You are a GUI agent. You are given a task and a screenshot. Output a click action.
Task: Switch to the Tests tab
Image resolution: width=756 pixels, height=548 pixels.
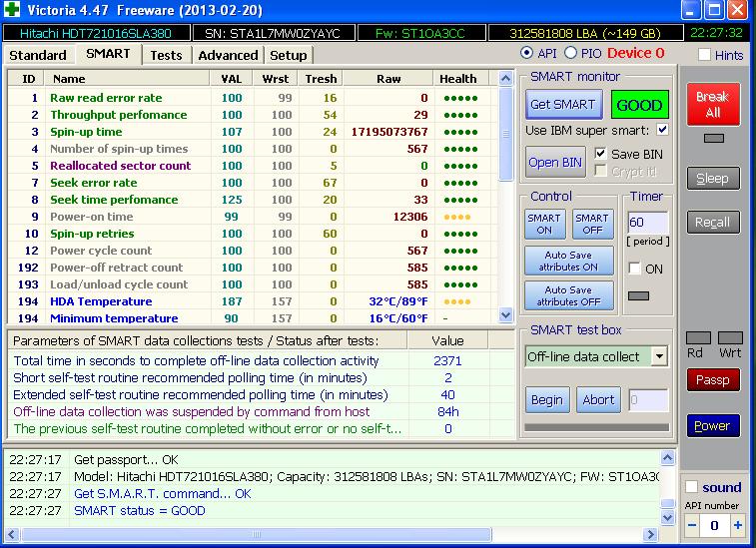[166, 55]
